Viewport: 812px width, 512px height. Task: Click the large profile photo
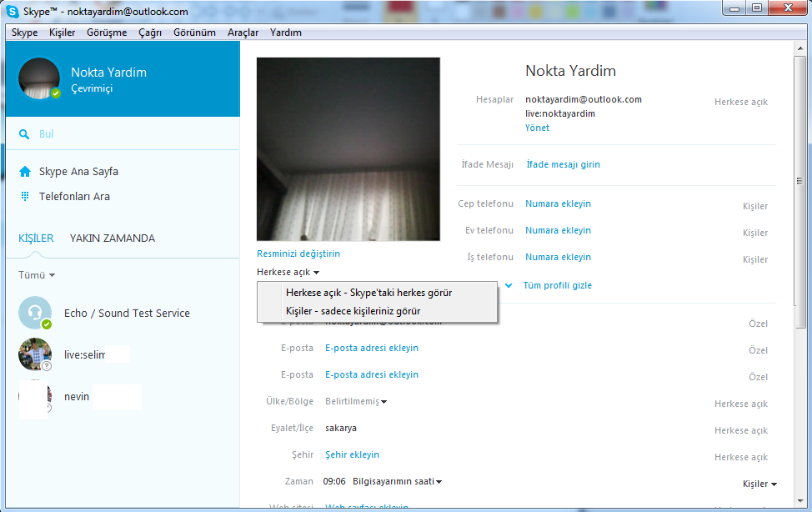click(x=348, y=149)
